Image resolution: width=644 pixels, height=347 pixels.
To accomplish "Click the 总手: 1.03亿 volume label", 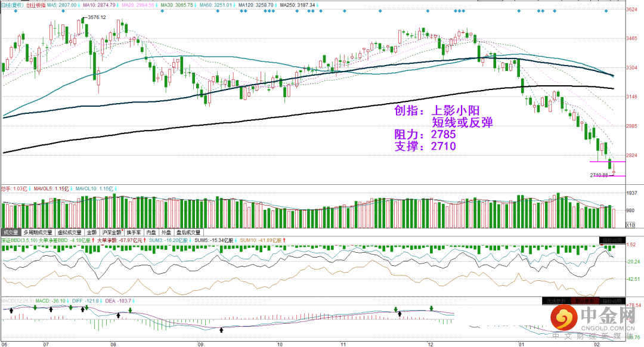I will tap(14, 188).
